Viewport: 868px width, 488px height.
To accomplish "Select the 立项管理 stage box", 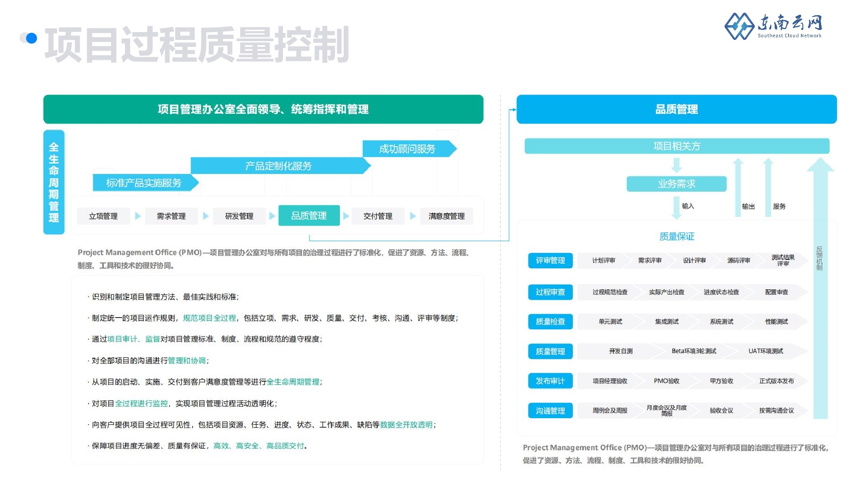I will tap(103, 216).
